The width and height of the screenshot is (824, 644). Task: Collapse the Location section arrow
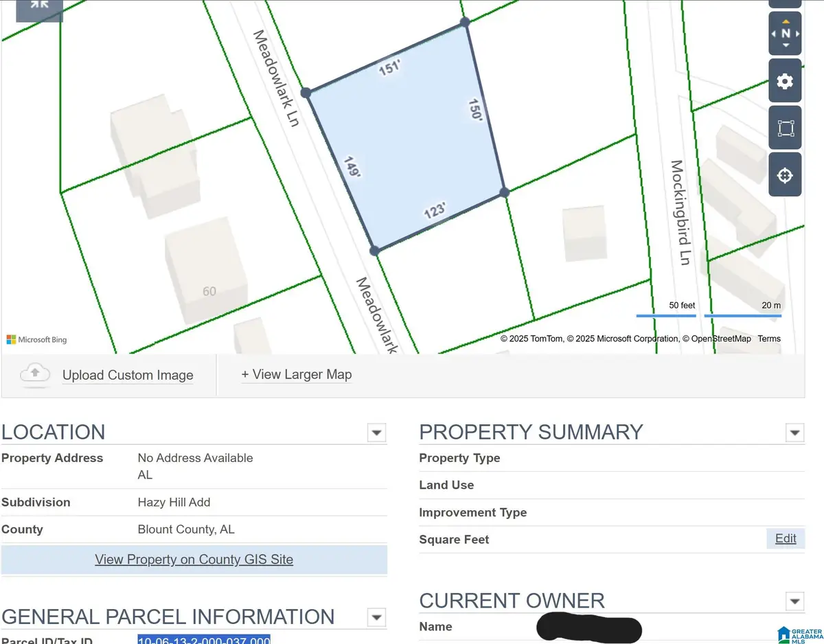pyautogui.click(x=376, y=433)
